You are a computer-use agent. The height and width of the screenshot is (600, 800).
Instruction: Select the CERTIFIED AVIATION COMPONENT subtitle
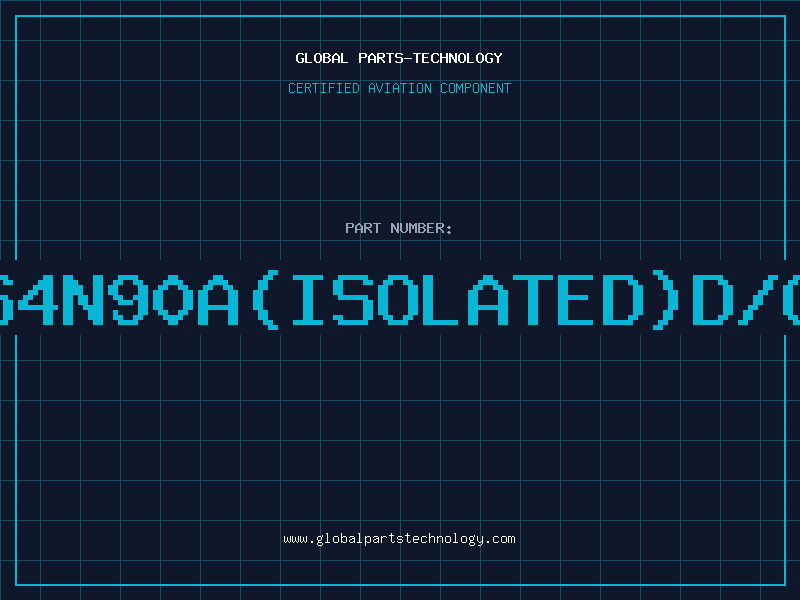[399, 88]
